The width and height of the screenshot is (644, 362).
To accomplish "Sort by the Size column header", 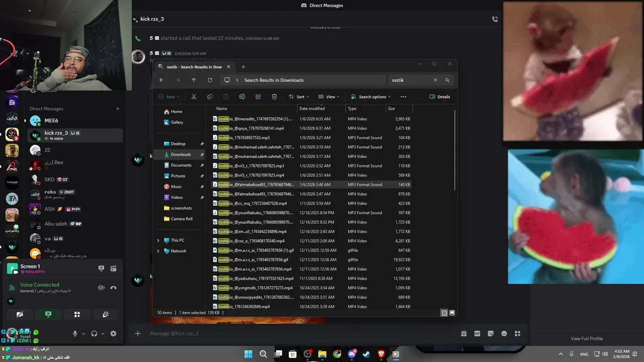I will 399,109.
